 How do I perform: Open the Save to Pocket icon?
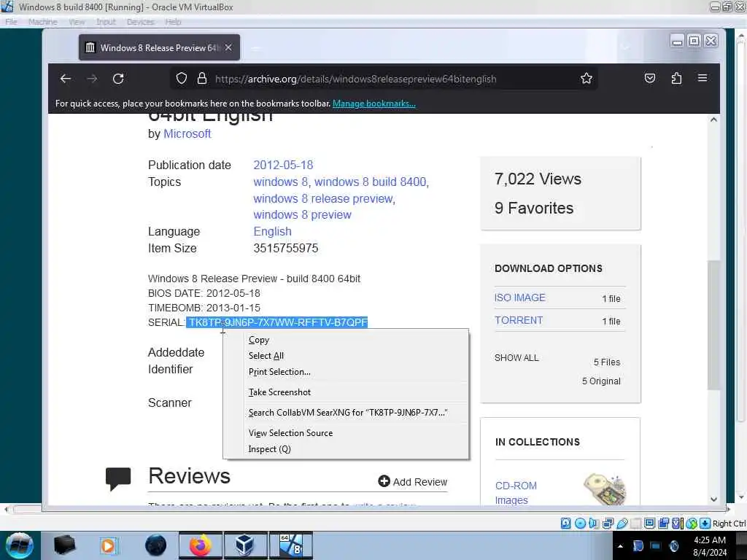650,78
